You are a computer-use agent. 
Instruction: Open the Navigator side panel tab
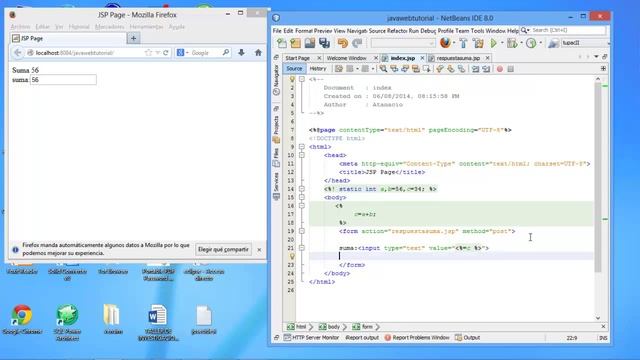pyautogui.click(x=276, y=80)
